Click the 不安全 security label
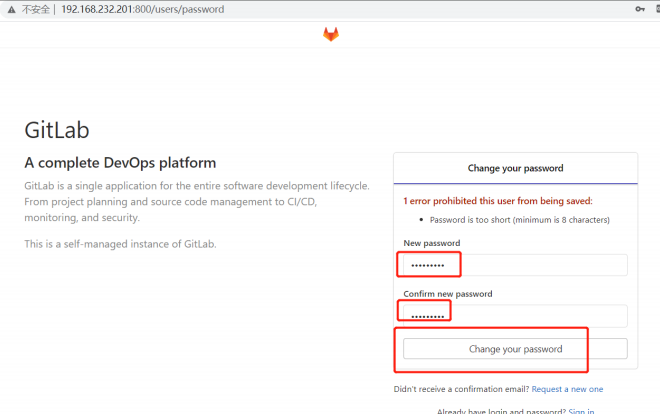 pos(36,9)
